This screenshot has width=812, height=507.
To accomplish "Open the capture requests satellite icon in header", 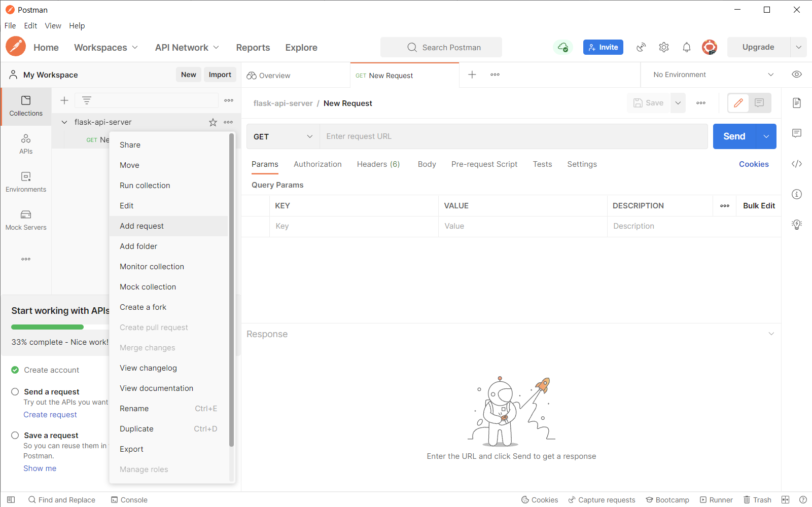I will 641,47.
